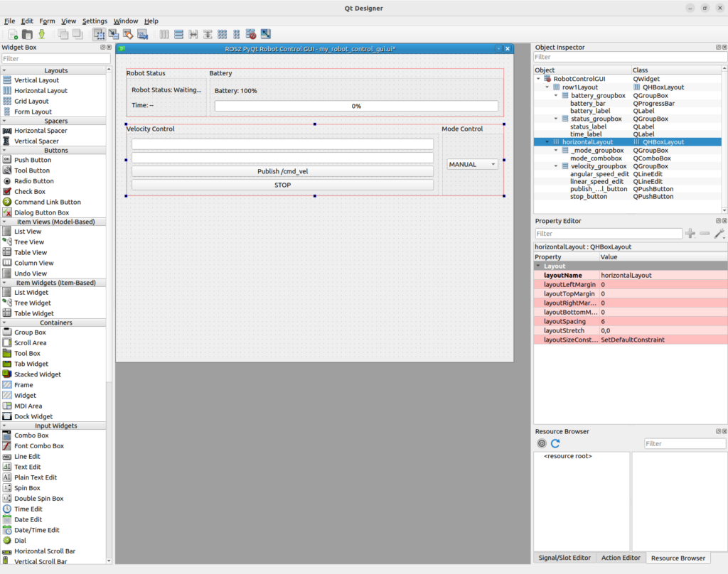728x574 pixels.
Task: Apply Lay Out Horizontally in Splitter
Action: [x=193, y=34]
